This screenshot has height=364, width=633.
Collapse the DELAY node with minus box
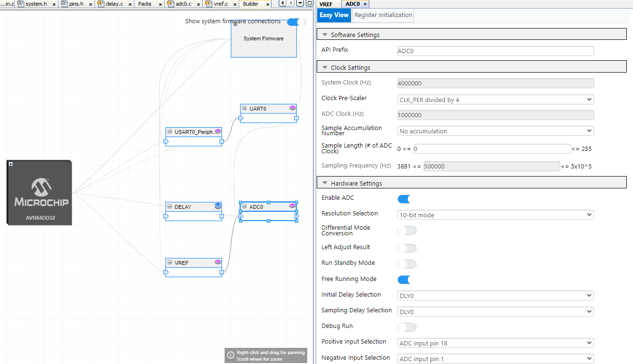coord(170,207)
